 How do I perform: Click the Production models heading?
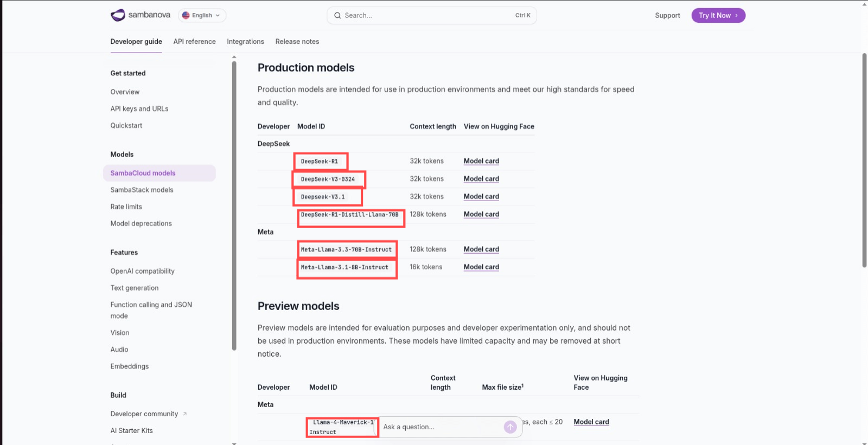pos(306,68)
